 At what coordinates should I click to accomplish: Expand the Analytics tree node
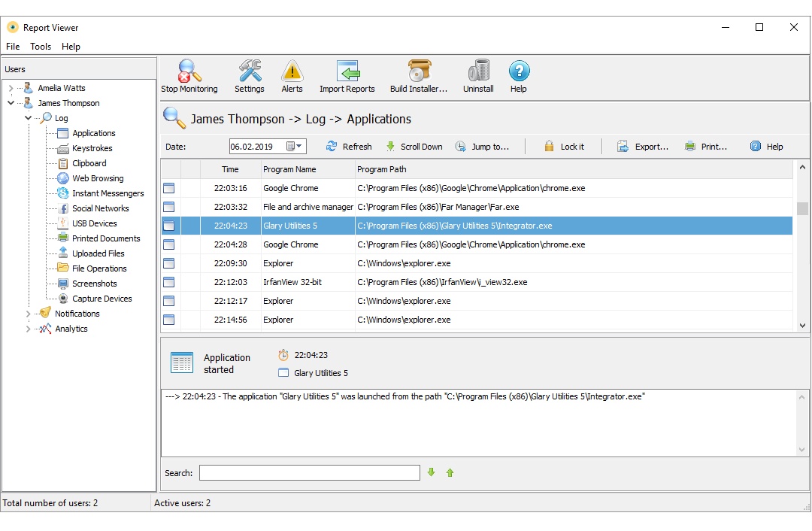click(x=29, y=329)
